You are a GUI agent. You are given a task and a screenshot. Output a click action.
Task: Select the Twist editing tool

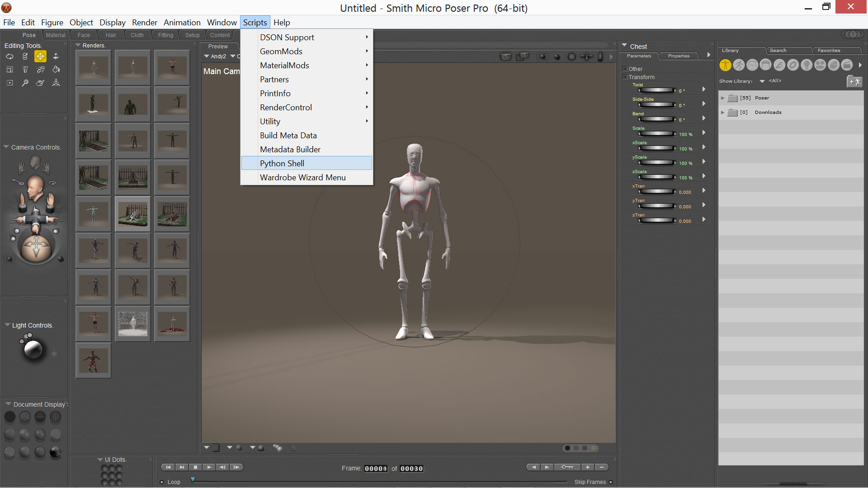pyautogui.click(x=25, y=56)
